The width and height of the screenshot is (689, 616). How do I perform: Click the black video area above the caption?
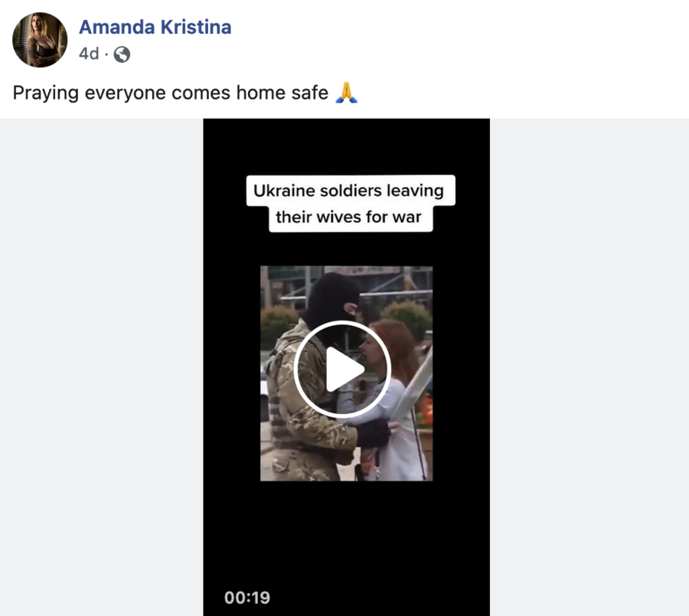click(x=346, y=146)
